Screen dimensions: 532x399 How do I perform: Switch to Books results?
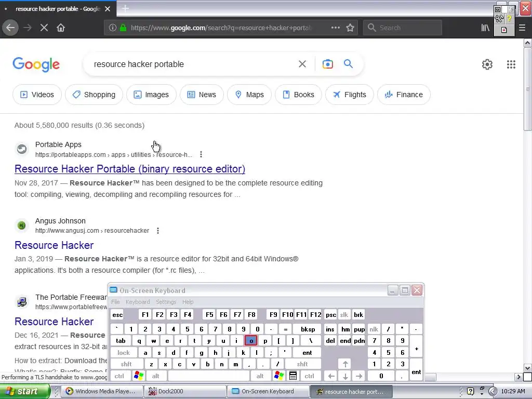coord(299,95)
